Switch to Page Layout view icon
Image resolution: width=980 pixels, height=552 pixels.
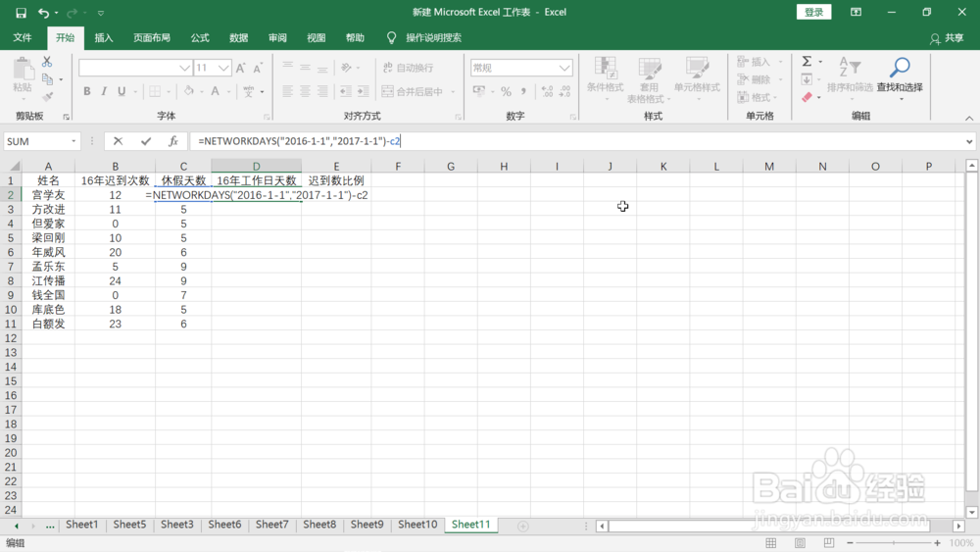point(800,542)
